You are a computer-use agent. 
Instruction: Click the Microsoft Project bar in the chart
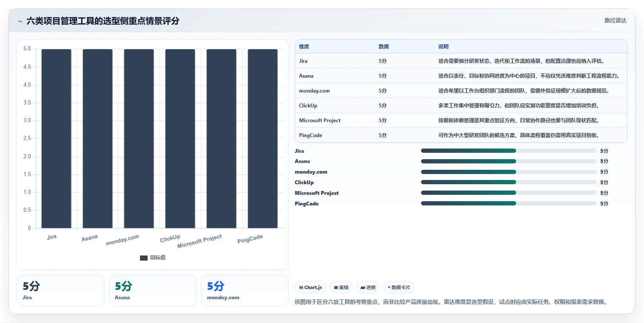pyautogui.click(x=221, y=139)
